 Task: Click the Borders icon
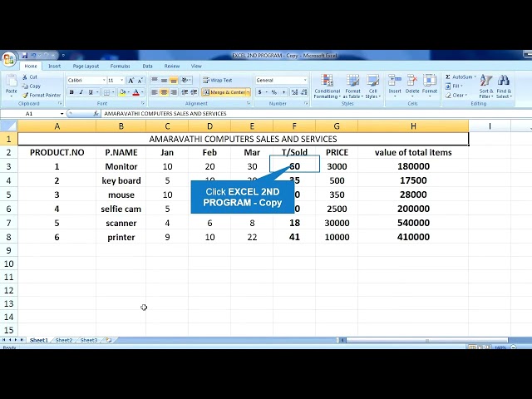[106, 92]
